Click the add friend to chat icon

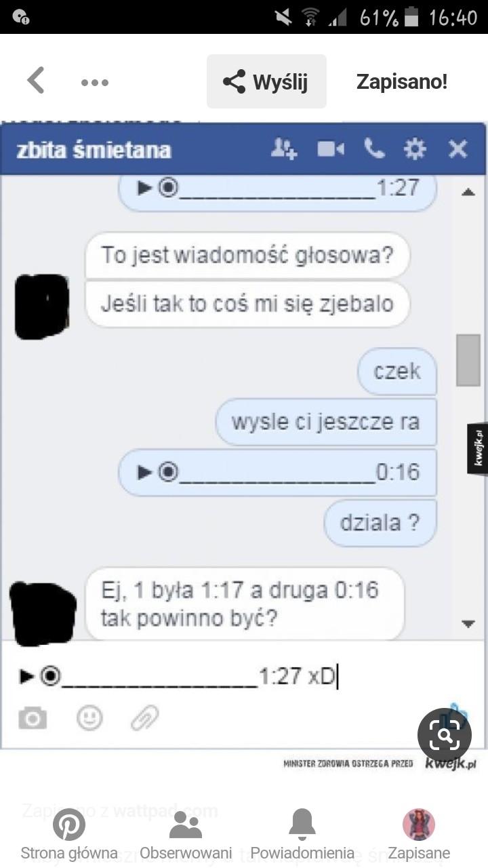pos(284,149)
